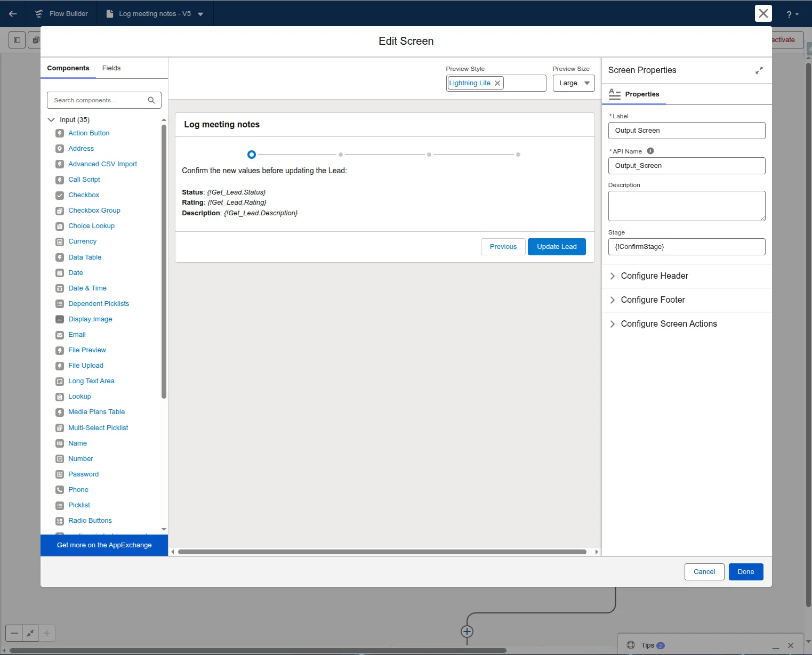Open the Help question mark menu
Screen dimensions: 812x655
tap(791, 13)
